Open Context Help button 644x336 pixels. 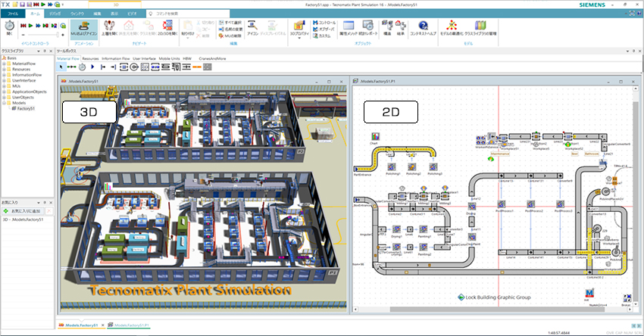(423, 28)
